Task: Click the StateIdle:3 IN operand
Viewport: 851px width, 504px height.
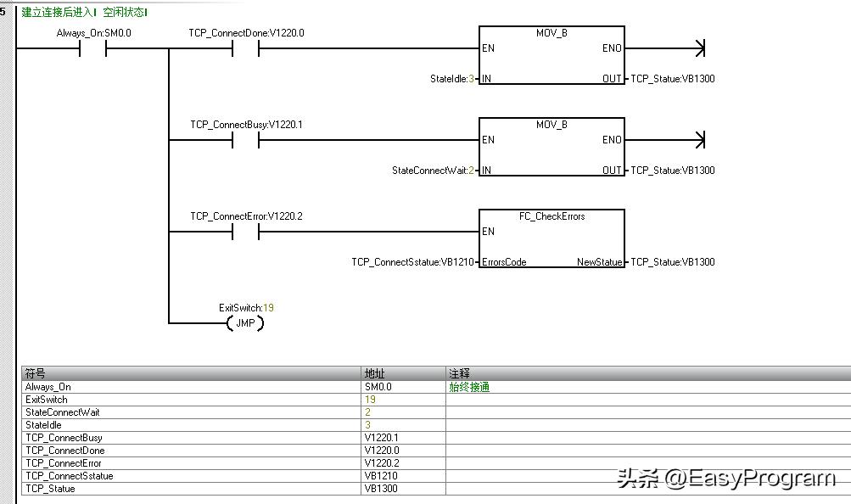Action: [x=451, y=79]
